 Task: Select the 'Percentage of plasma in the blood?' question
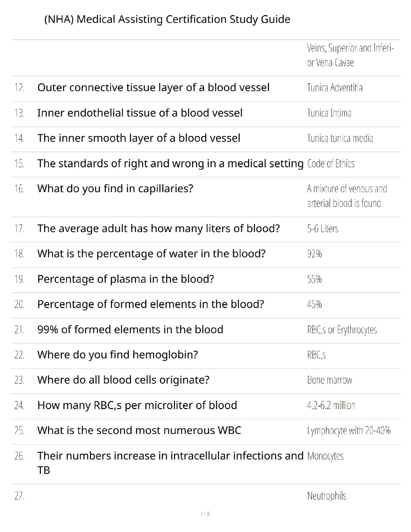point(126,279)
